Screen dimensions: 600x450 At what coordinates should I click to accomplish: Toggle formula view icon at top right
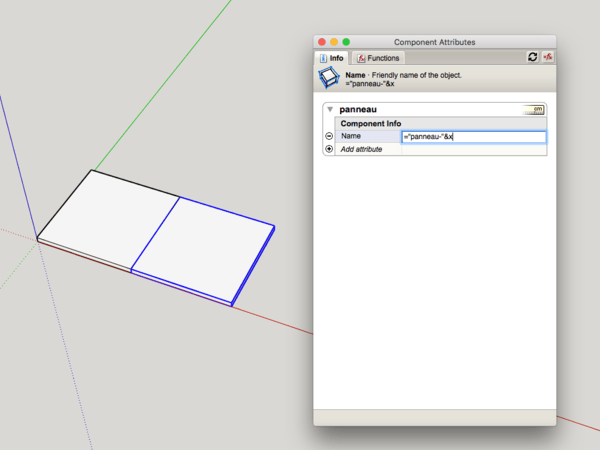(x=548, y=58)
